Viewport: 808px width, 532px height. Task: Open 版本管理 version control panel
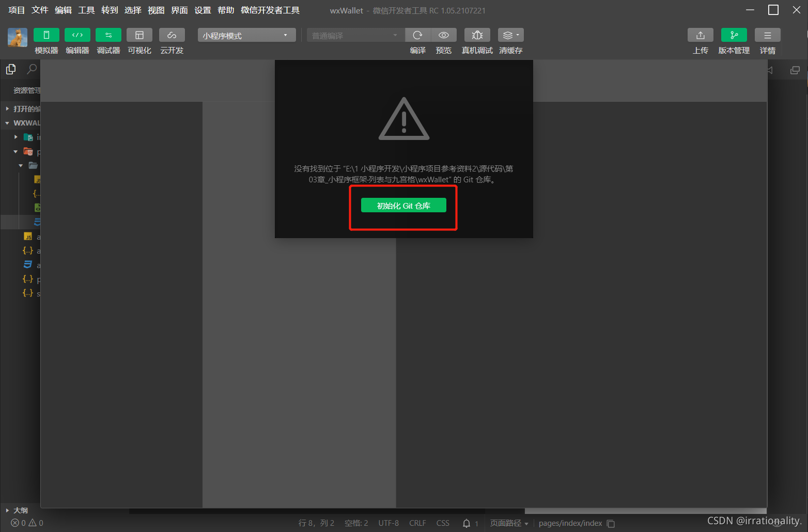click(734, 35)
